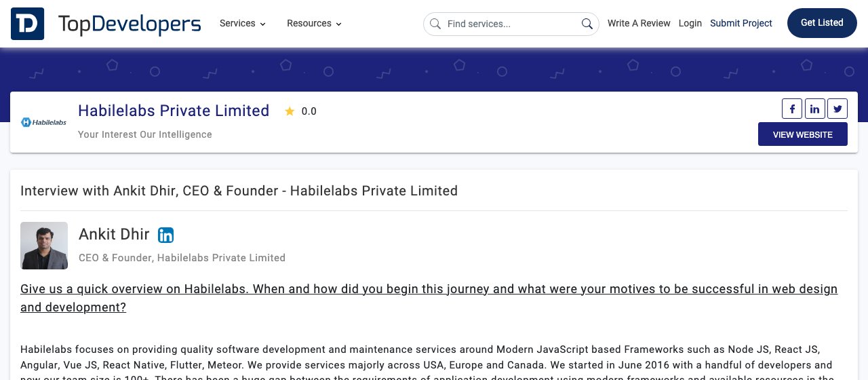Image resolution: width=868 pixels, height=380 pixels.
Task: Click the 0.0 rating value
Action: click(309, 111)
